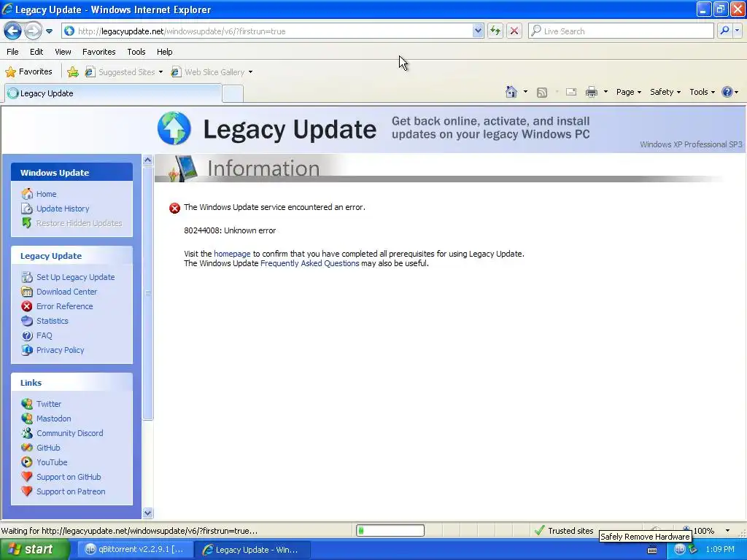Open the View menu
Viewport: 747px width, 560px height.
point(63,52)
